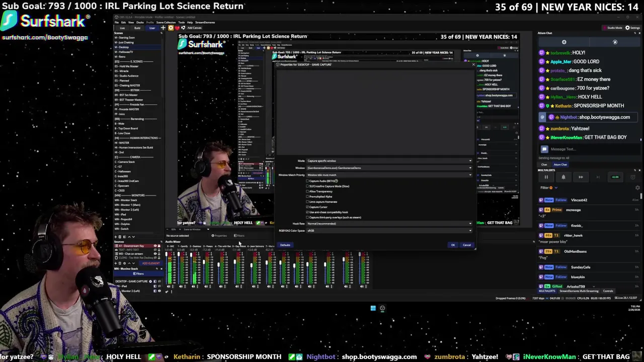Open gear icon on DESKTOP - GAME CAPTURE row
Viewport: 644px width, 362px height.
click(150, 282)
